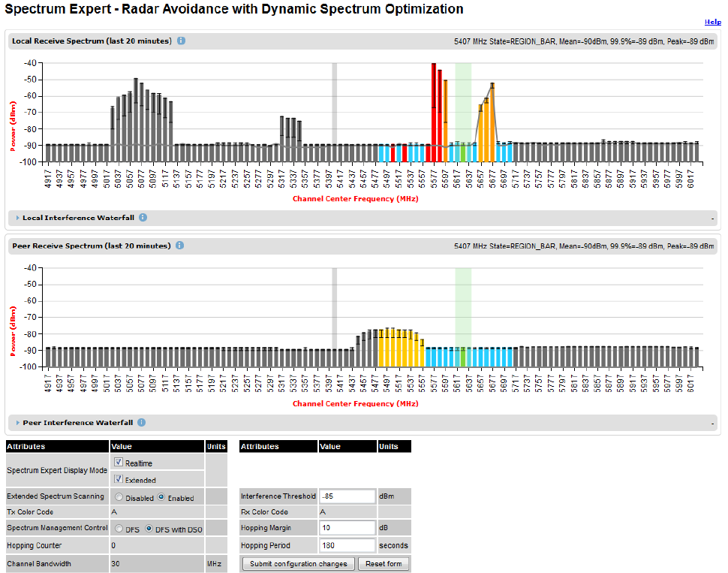Click the collapse dash on Local Interference Waterfall bar
728x573 pixels.
click(x=713, y=219)
